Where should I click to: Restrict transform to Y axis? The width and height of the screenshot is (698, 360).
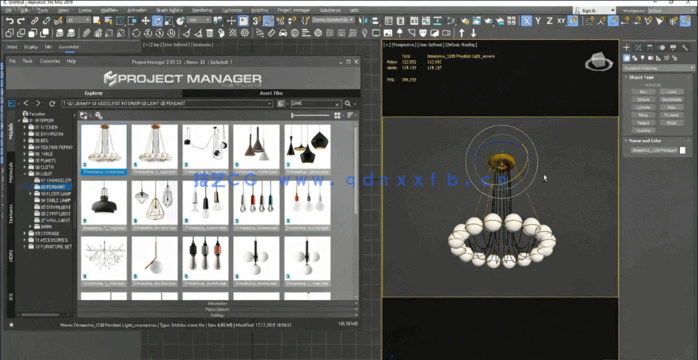(538, 21)
